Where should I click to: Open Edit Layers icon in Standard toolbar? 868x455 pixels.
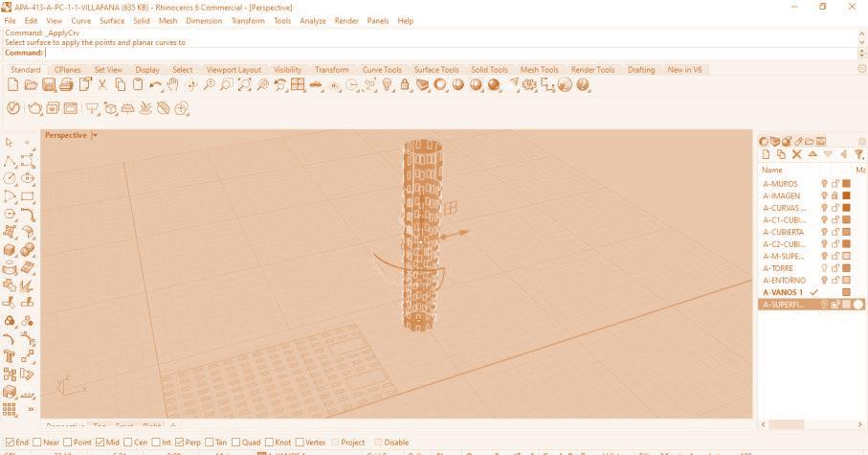pyautogui.click(x=422, y=85)
